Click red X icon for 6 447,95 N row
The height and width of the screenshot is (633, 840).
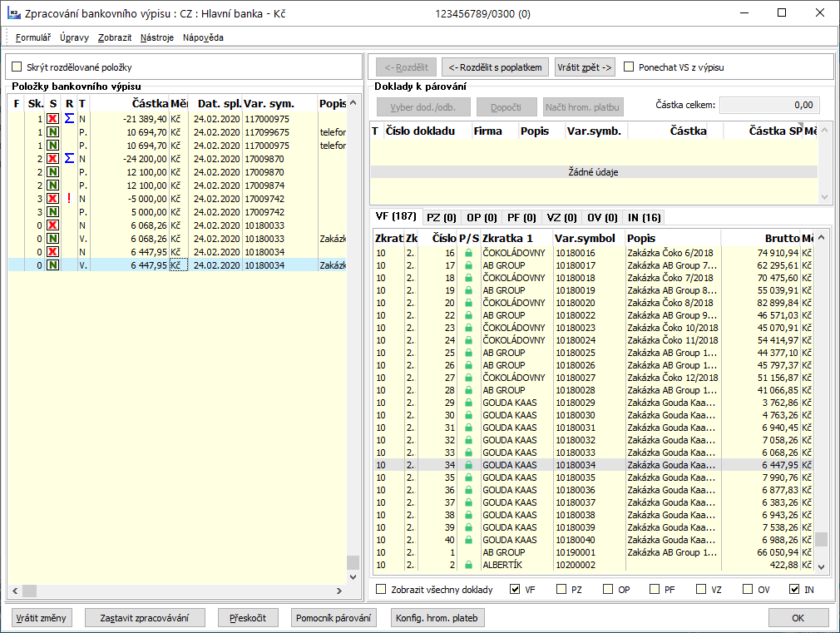(x=52, y=252)
